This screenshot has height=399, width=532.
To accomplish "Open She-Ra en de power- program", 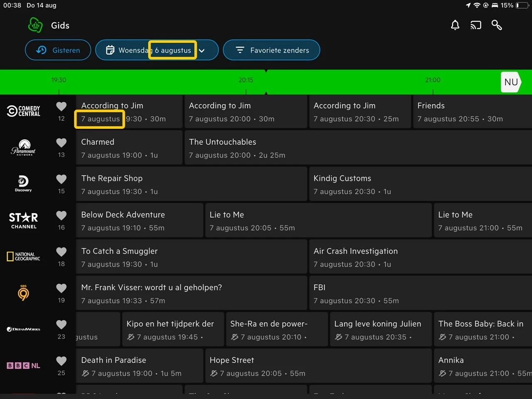I will (x=277, y=330).
